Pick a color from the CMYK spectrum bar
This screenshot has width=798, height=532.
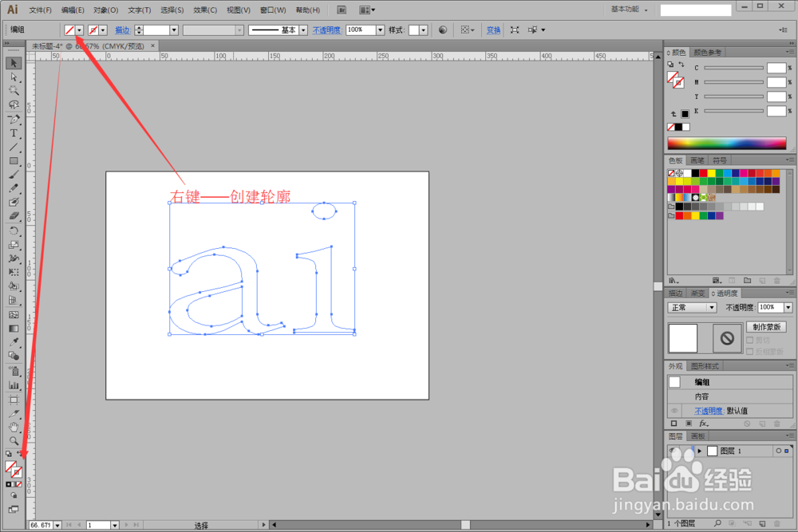727,143
